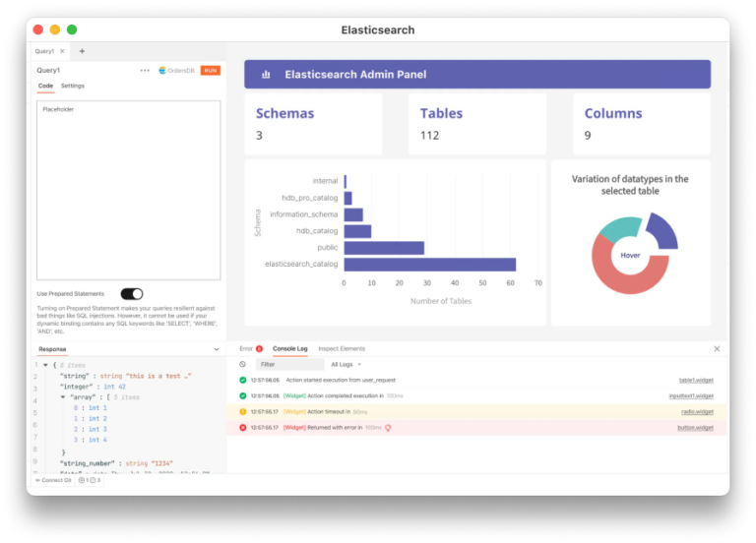Click the hdb_catalog bar in the chart
This screenshot has width=756, height=543.
(357, 231)
